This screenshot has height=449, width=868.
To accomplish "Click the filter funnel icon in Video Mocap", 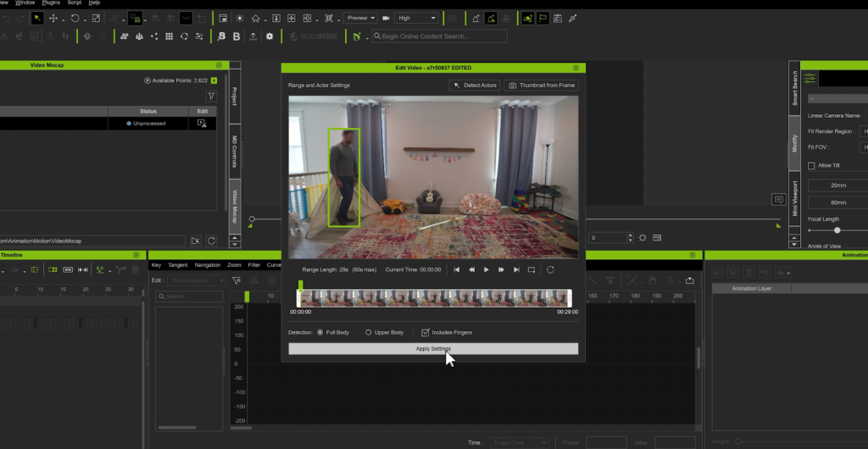I will coord(212,97).
